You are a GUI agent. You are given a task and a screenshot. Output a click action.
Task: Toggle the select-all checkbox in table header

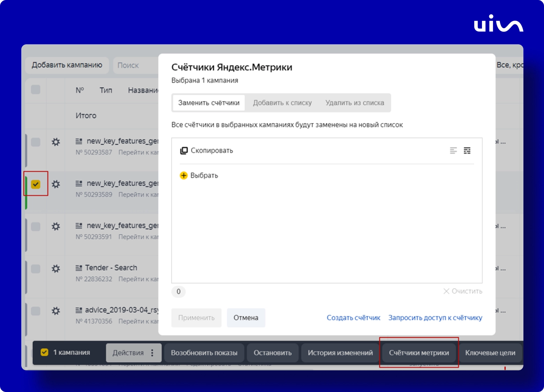[36, 90]
